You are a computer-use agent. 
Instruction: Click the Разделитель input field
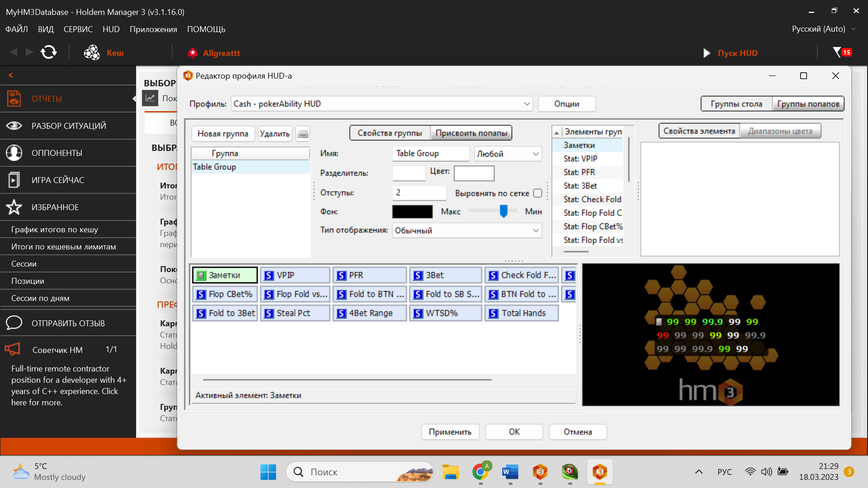(x=409, y=173)
